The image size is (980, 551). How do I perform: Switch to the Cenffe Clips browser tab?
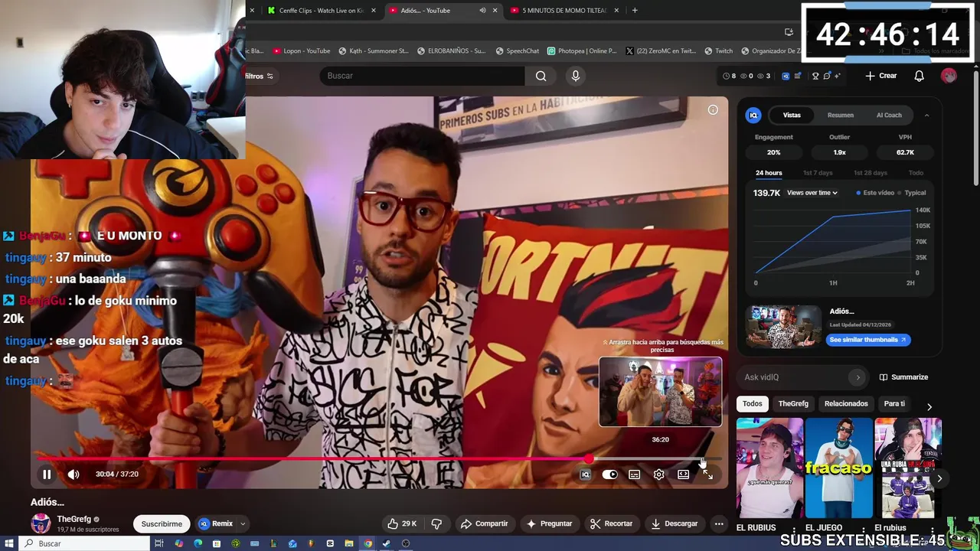(320, 11)
